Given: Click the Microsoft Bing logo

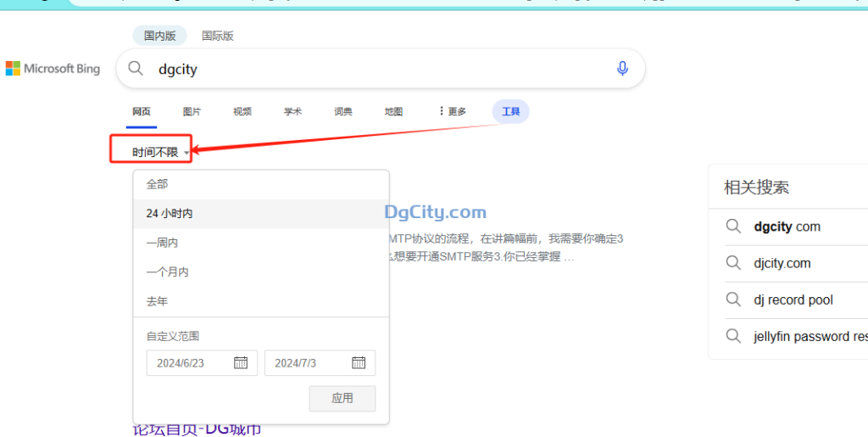Looking at the screenshot, I should tap(53, 69).
